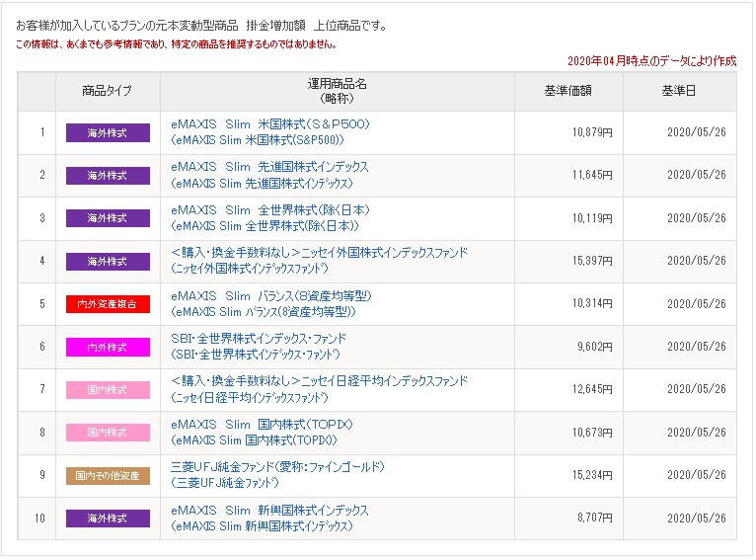Click 2020年04月時点のデータにより作成 note
Image resolution: width=756 pixels, height=560 pixels.
point(651,61)
